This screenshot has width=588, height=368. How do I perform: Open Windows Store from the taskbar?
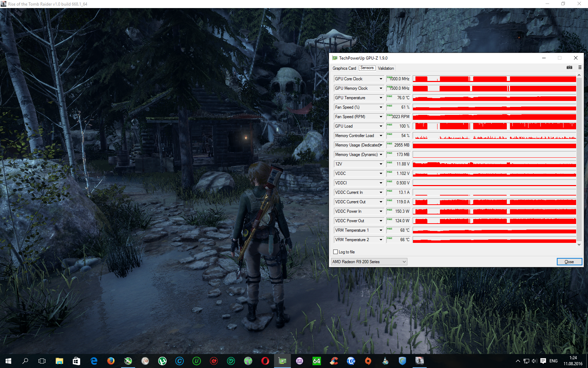[x=76, y=361]
